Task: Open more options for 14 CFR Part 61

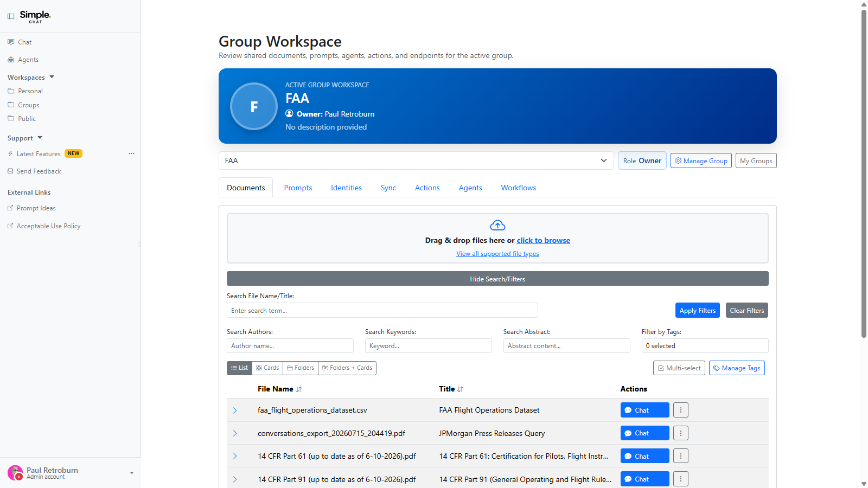Action: click(x=681, y=456)
